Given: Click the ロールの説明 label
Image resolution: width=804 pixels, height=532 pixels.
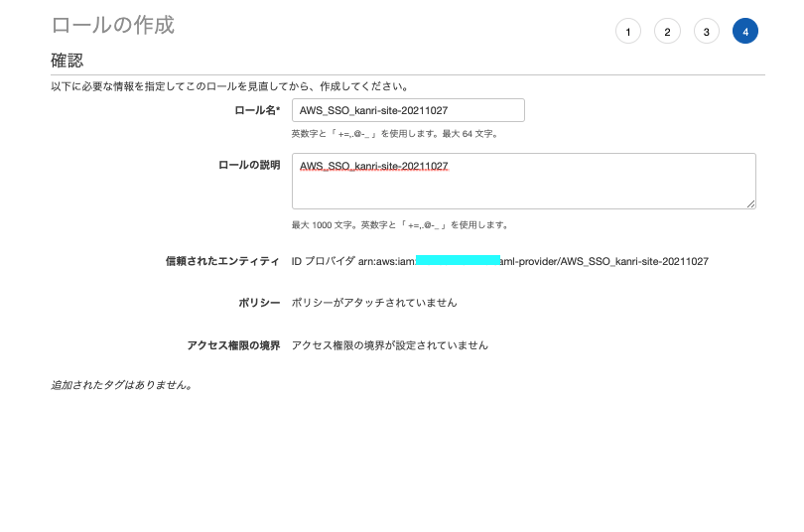Looking at the screenshot, I should pyautogui.click(x=249, y=165).
